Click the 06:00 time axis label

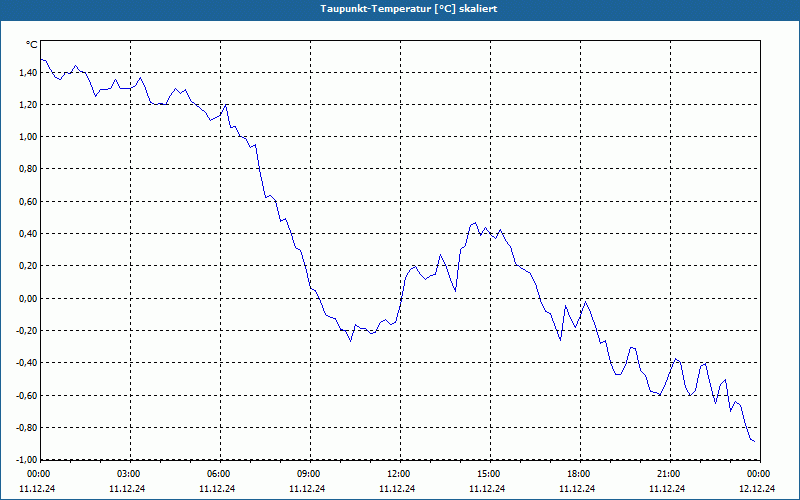[x=217, y=474]
